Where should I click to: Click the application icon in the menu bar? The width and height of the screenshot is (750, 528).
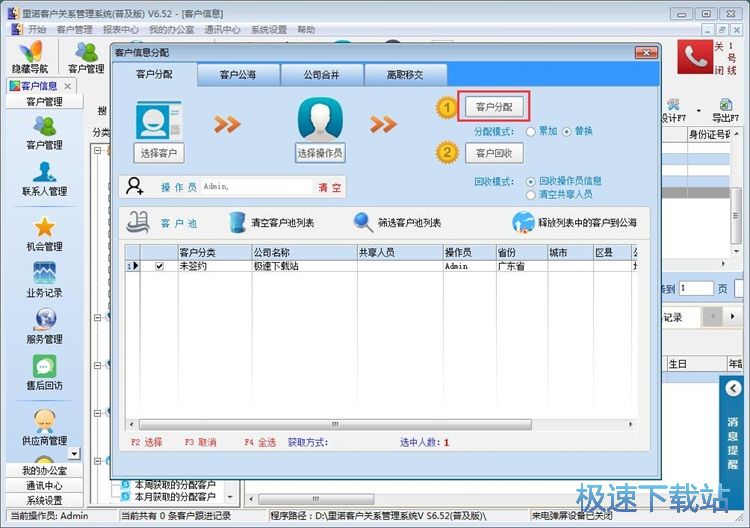point(17,30)
